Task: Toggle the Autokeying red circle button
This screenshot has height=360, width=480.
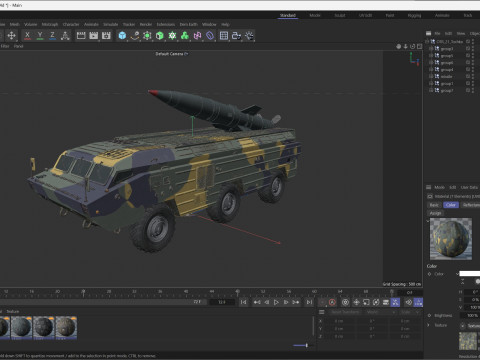Action: [332, 302]
